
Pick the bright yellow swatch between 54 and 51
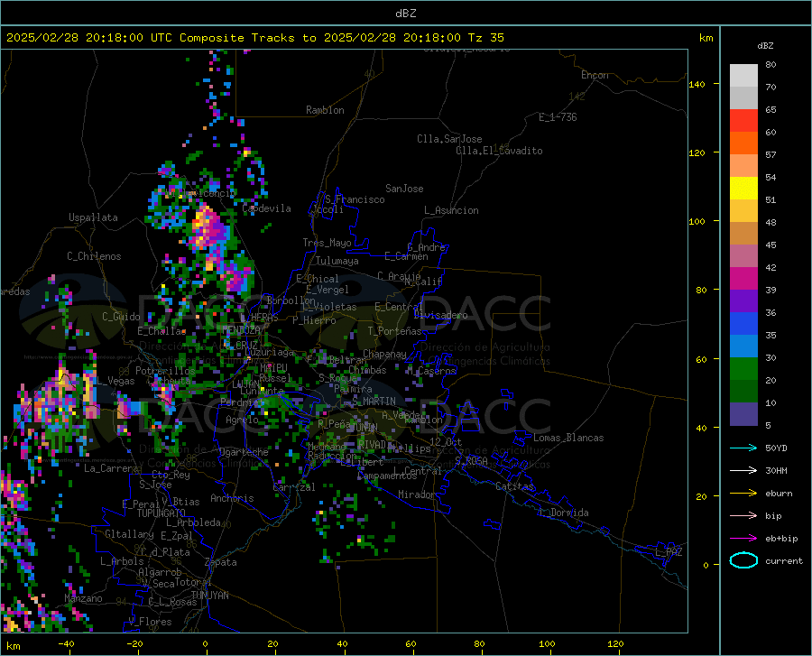[743, 189]
